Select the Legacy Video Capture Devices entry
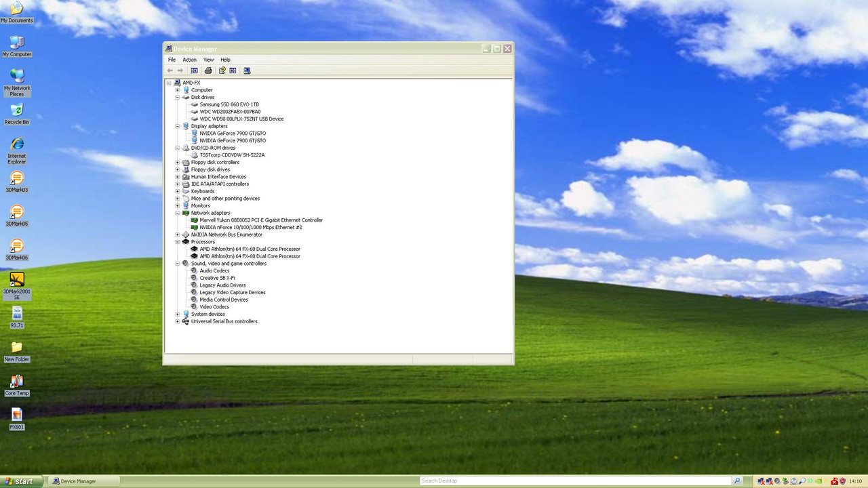 pos(233,293)
